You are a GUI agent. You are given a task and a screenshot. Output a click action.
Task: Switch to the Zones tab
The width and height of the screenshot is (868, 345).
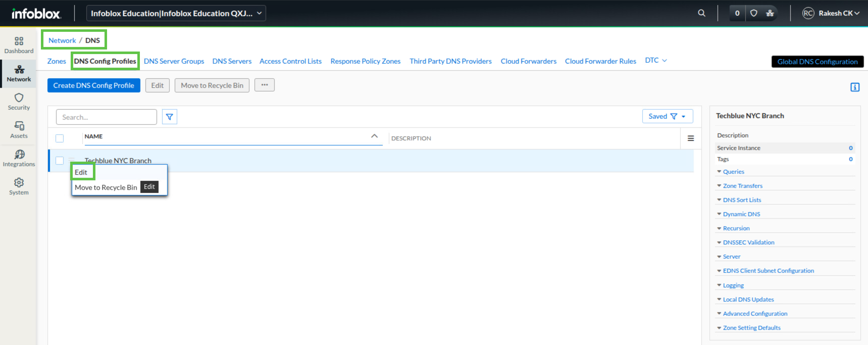57,61
